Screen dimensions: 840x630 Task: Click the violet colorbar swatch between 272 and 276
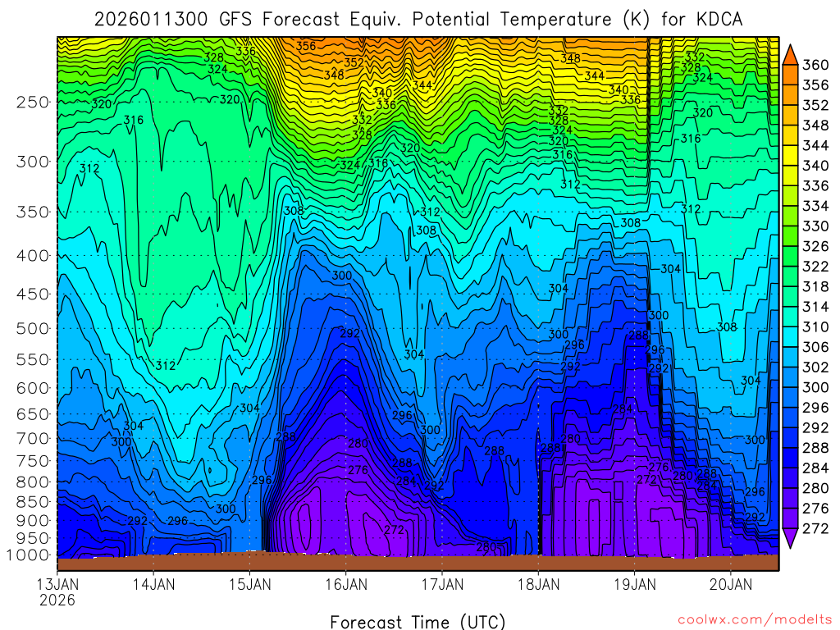pos(790,518)
